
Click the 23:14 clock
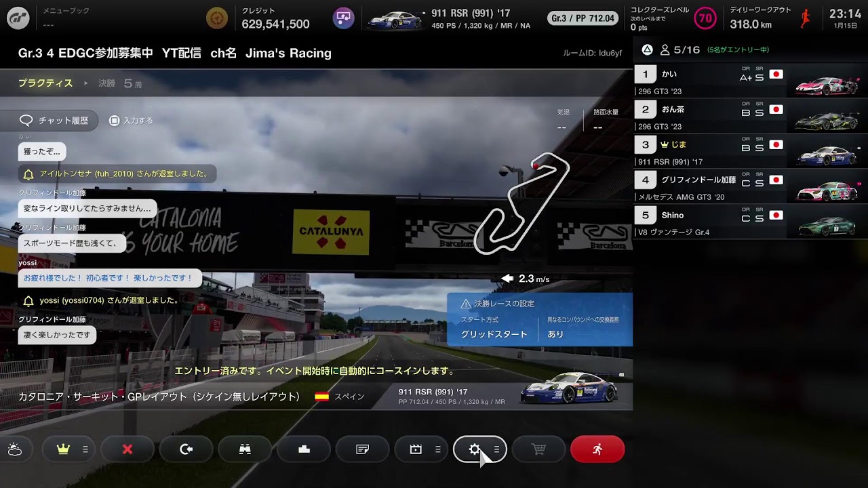[845, 14]
